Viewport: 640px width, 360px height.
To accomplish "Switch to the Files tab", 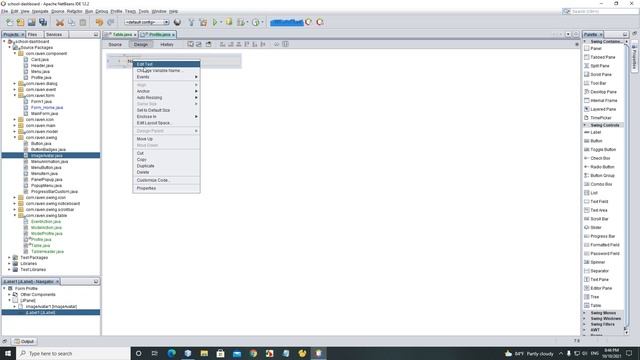I will click(33, 35).
